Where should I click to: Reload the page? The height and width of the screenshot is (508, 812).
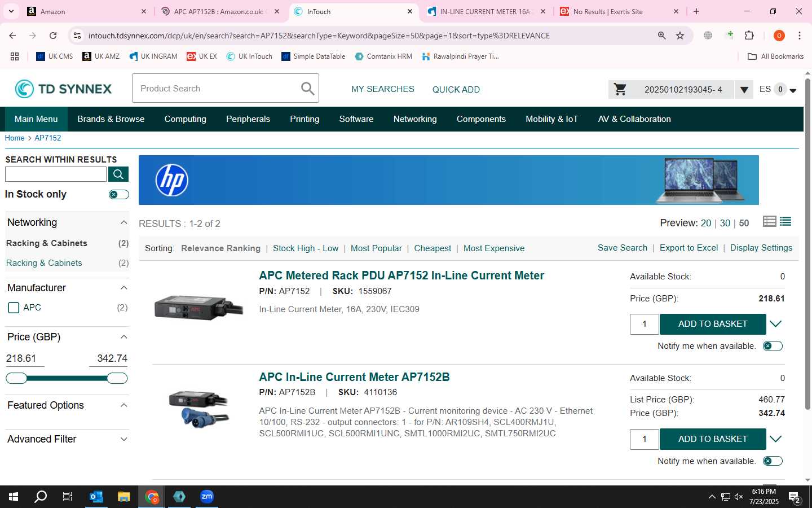pyautogui.click(x=53, y=36)
